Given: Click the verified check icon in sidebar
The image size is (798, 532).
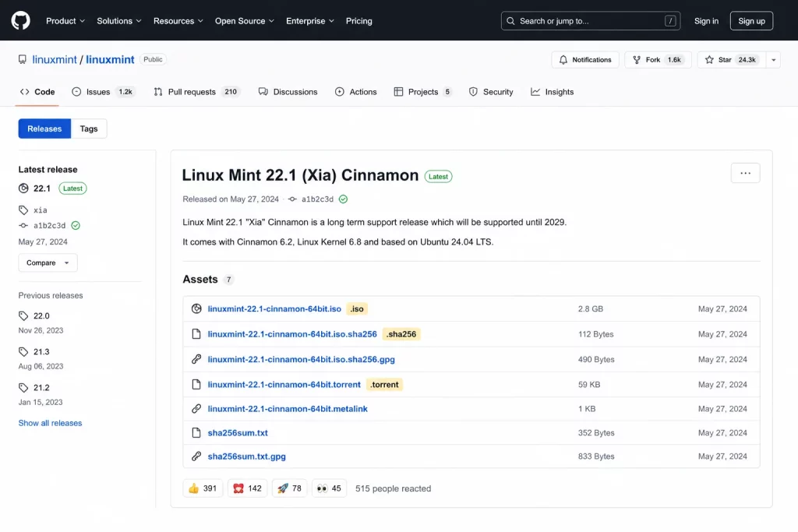Looking at the screenshot, I should (x=76, y=225).
